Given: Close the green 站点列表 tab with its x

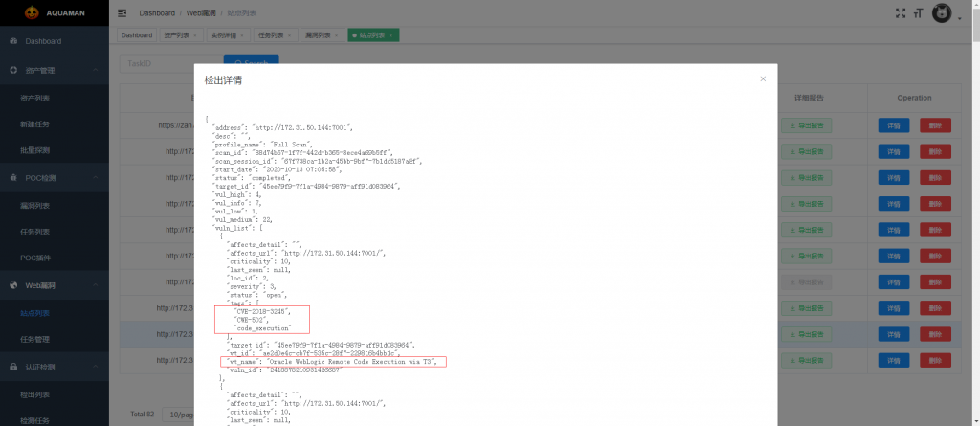Looking at the screenshot, I should point(390,35).
